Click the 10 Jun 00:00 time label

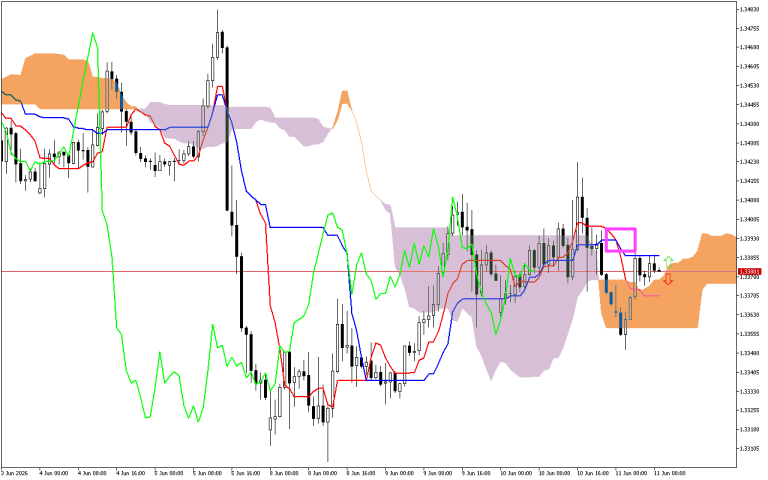515,473
